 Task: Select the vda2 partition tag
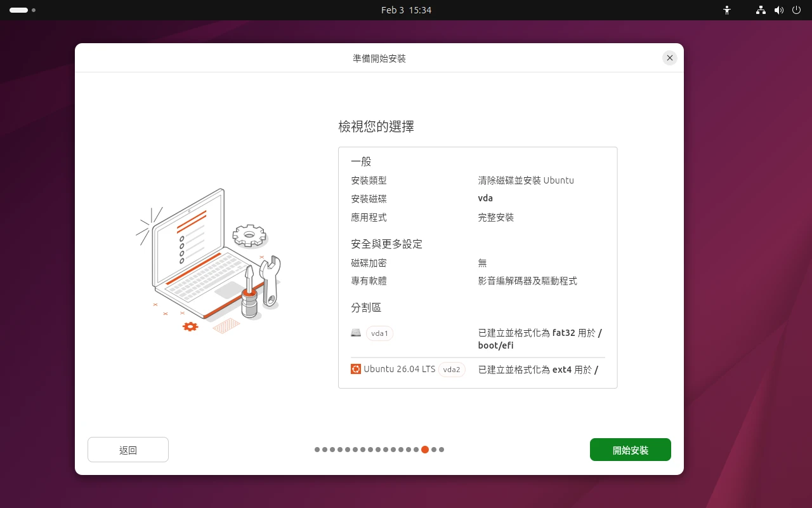[x=452, y=370]
